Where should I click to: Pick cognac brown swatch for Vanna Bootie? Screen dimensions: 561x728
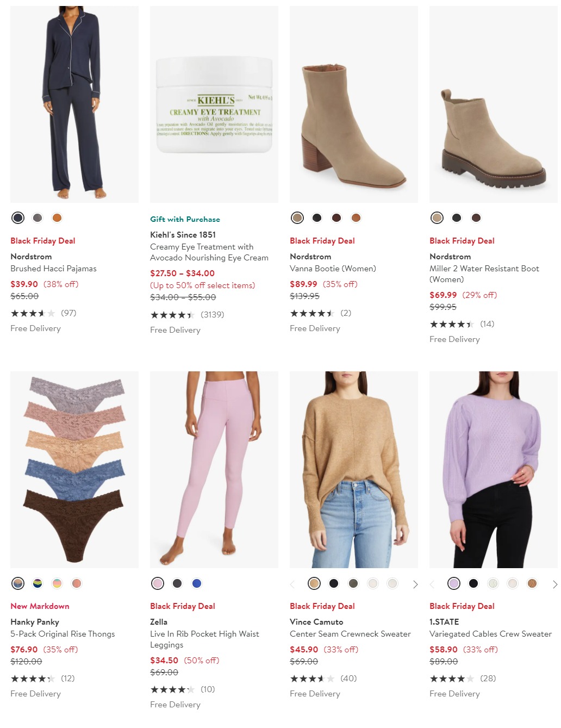[x=356, y=218]
